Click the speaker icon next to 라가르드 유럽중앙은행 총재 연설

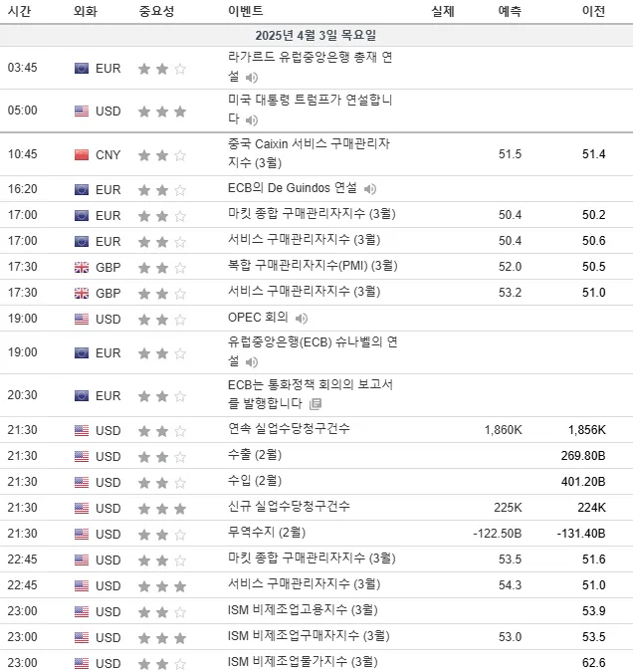pos(252,78)
